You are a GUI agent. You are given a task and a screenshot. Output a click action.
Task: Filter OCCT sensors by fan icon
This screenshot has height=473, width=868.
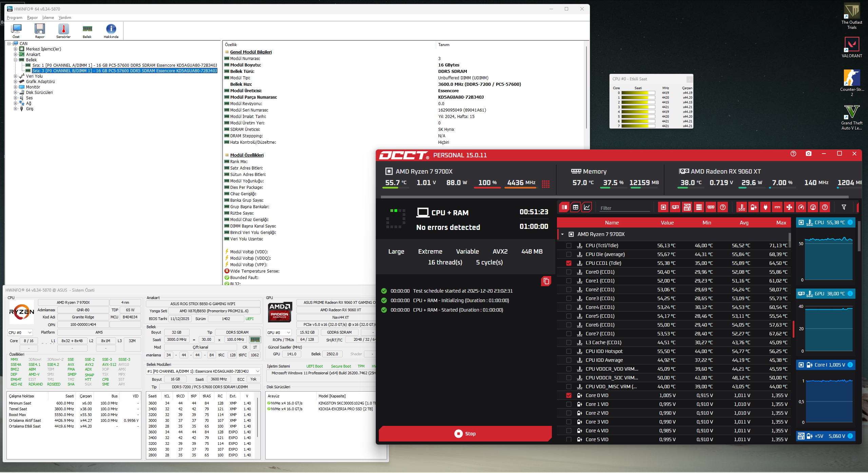point(789,207)
